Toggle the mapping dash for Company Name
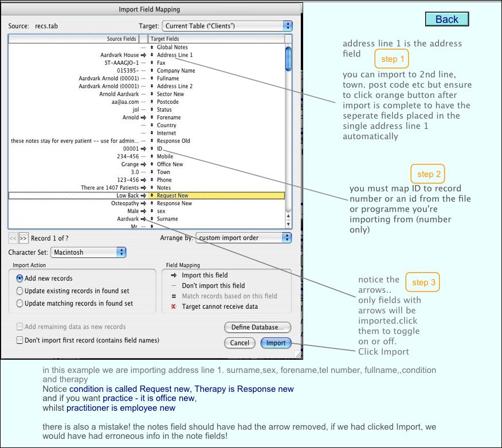502x448 pixels. point(143,70)
